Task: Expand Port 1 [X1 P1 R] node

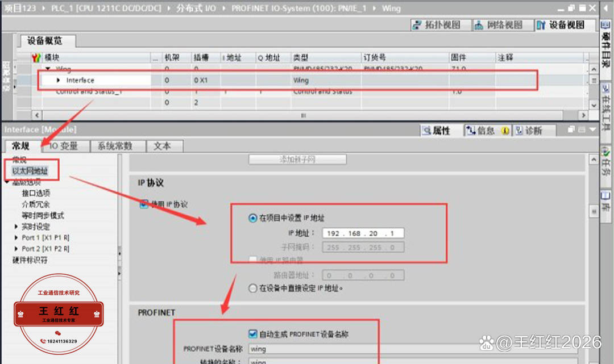Action: click(16, 238)
